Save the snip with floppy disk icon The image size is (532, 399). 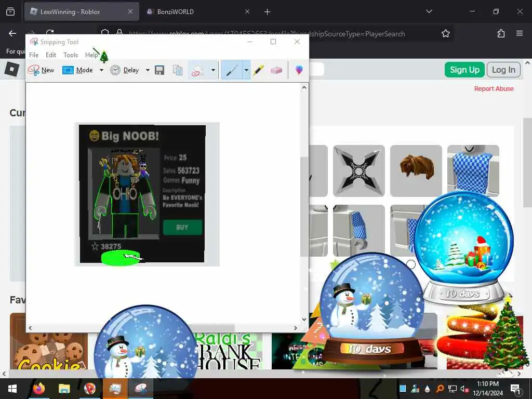tap(159, 70)
